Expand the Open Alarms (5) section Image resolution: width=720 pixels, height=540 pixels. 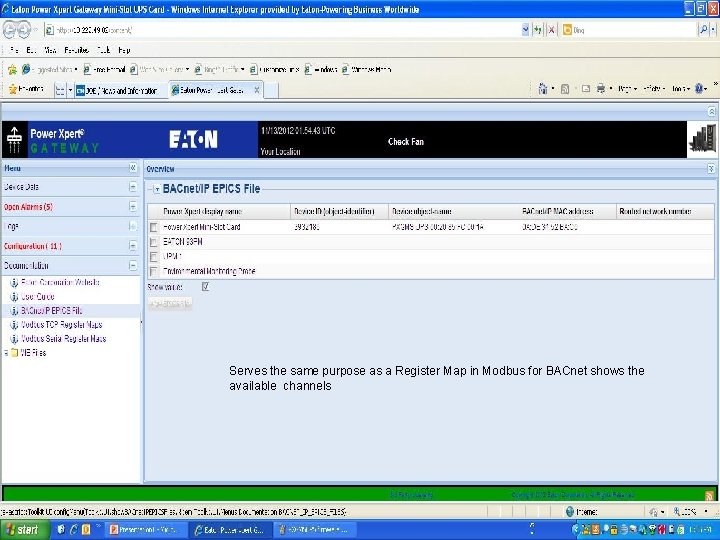[x=132, y=207]
